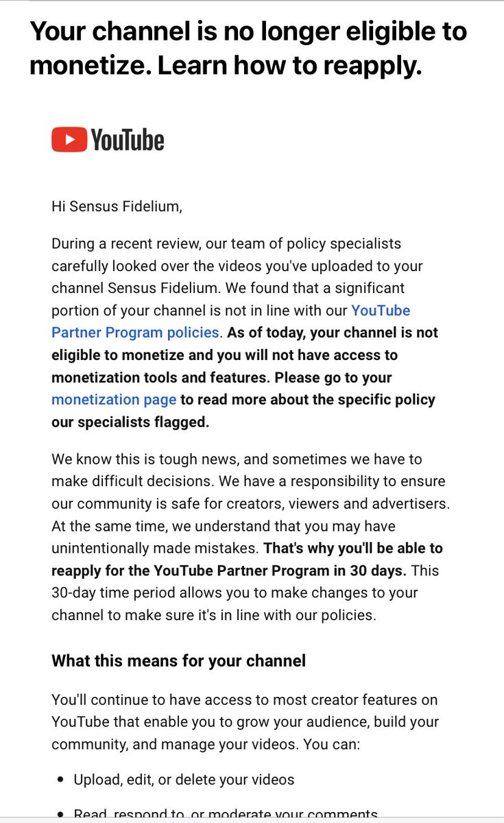This screenshot has width=504, height=823.
Task: Click the 'What this means for your channel' heading
Action: (179, 661)
